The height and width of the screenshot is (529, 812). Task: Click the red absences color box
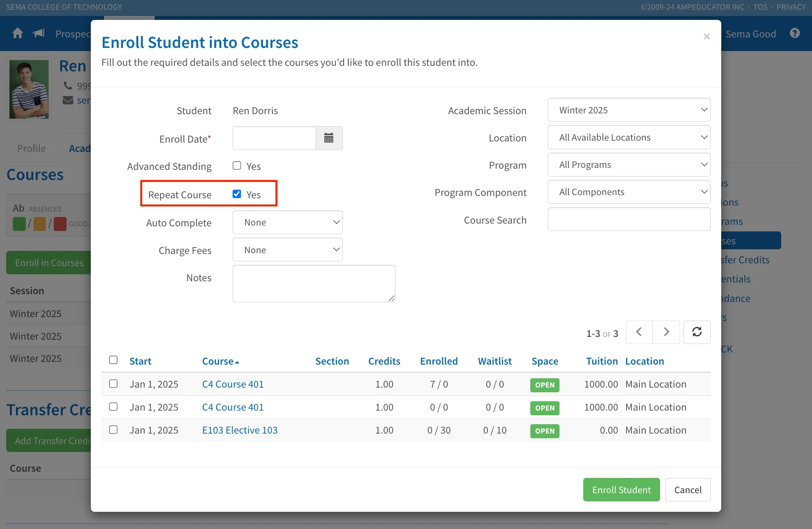[60, 224]
